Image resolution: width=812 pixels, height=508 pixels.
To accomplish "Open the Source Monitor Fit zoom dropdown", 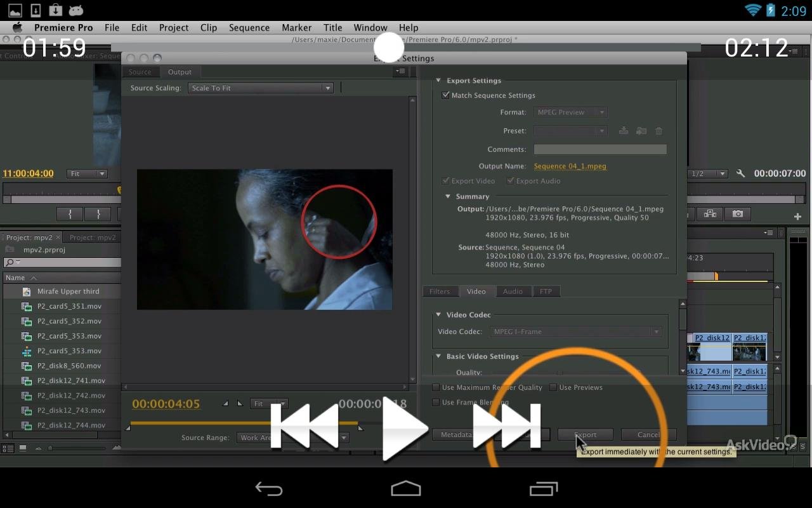I will [87, 173].
